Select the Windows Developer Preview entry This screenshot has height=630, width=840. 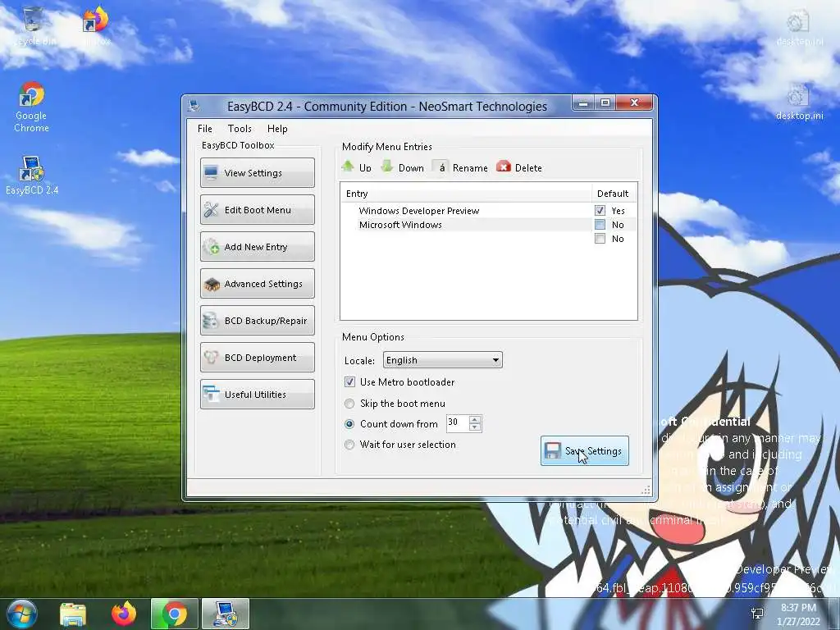click(x=419, y=211)
